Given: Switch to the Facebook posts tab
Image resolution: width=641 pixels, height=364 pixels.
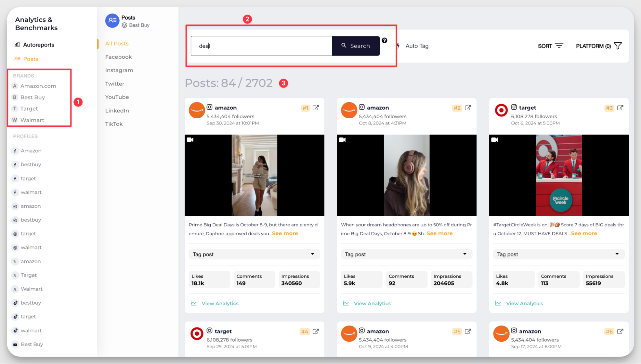Looking at the screenshot, I should pyautogui.click(x=118, y=57).
